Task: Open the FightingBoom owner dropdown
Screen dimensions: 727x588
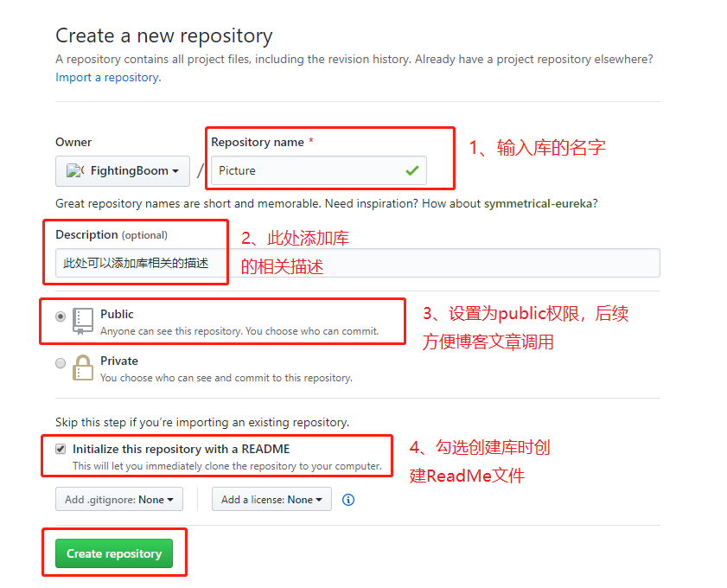Action: point(123,171)
